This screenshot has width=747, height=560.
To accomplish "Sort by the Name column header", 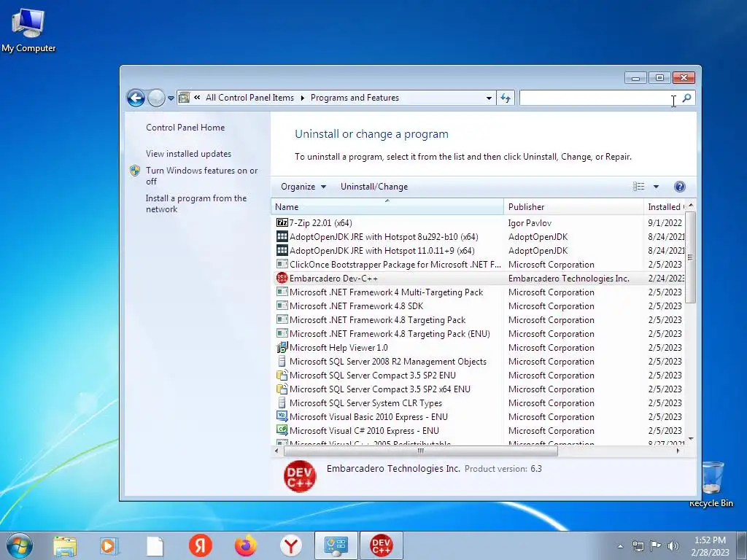I will (x=387, y=206).
